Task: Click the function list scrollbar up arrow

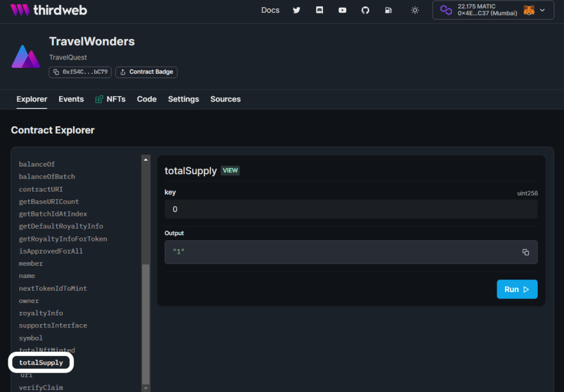Action: click(145, 159)
